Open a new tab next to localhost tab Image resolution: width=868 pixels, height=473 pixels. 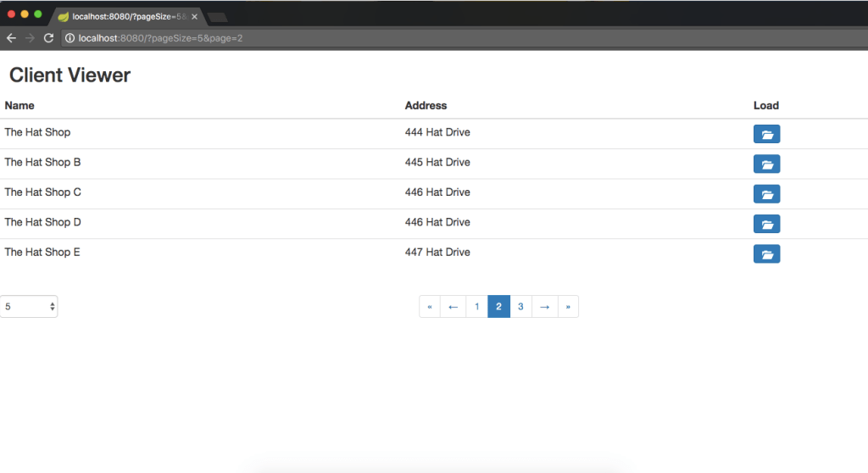tap(217, 17)
